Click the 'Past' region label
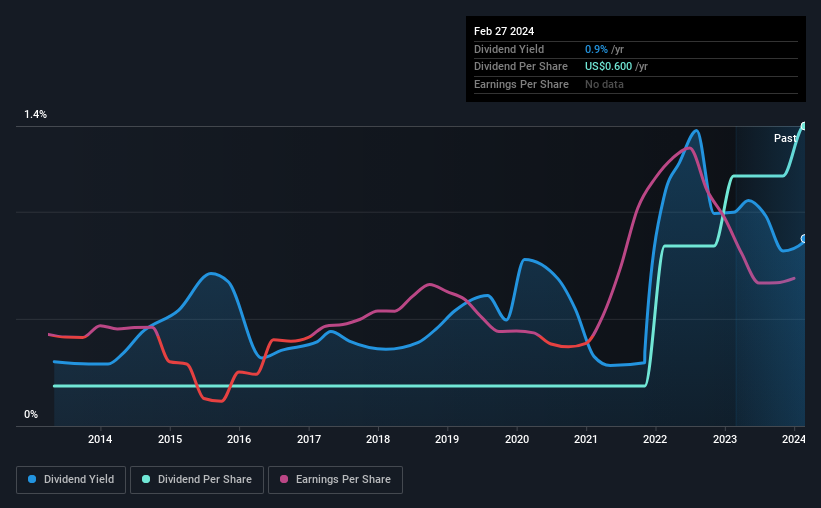Image resolution: width=821 pixels, height=508 pixels. pos(785,138)
